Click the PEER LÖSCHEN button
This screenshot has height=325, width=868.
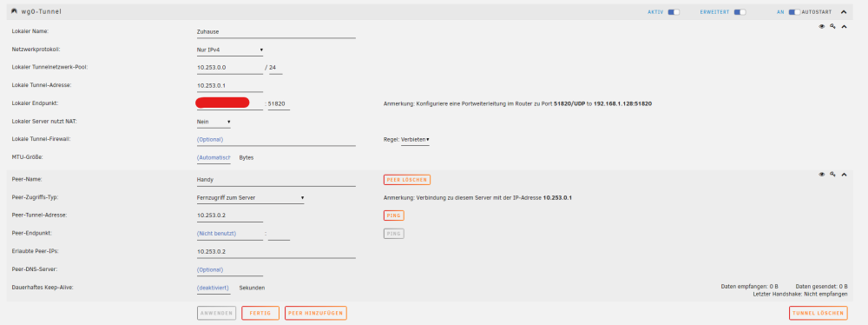click(x=407, y=180)
